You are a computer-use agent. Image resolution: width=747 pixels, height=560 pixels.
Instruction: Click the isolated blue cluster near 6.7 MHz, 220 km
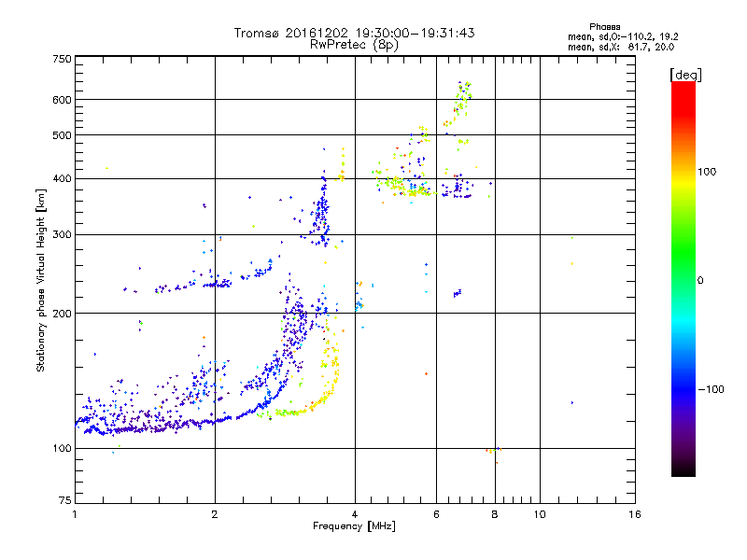tap(458, 293)
